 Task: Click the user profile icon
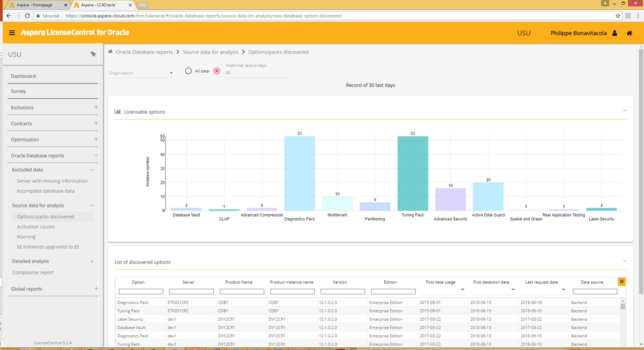click(x=615, y=33)
